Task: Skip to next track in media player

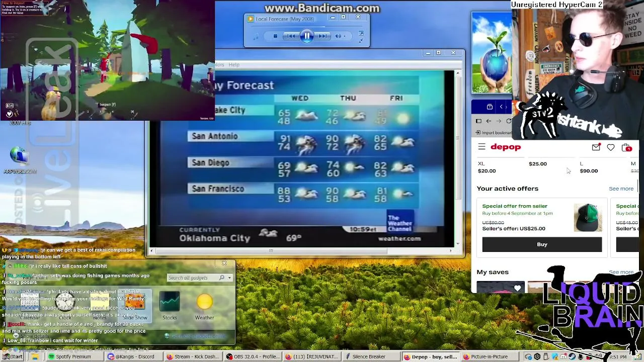Action: pos(323,36)
